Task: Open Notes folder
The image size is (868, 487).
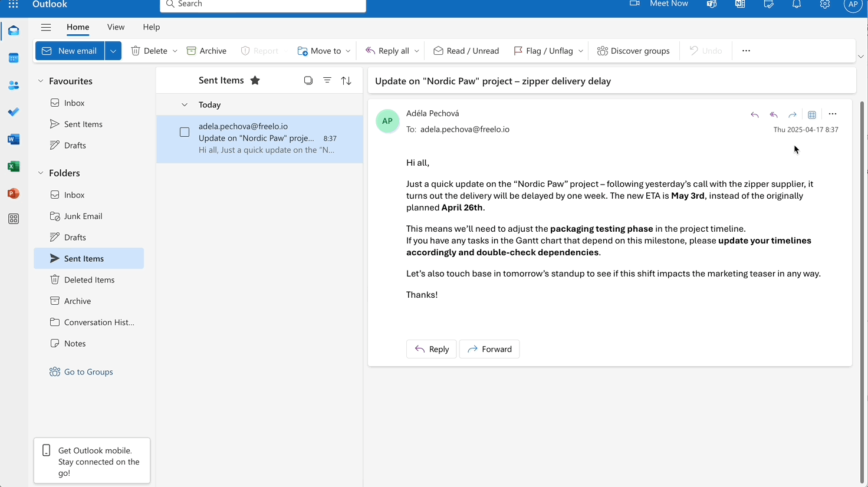Action: point(88,343)
